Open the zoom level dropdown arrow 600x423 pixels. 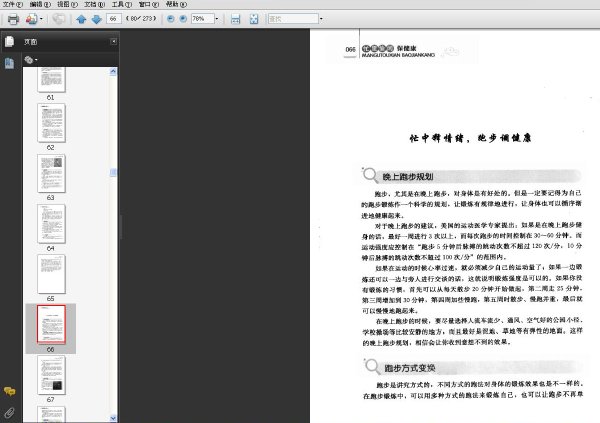pyautogui.click(x=217, y=18)
